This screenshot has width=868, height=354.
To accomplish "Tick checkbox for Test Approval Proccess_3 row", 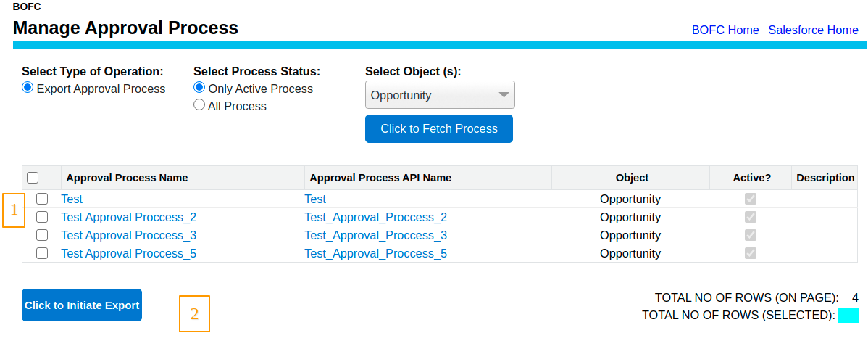I will click(42, 236).
